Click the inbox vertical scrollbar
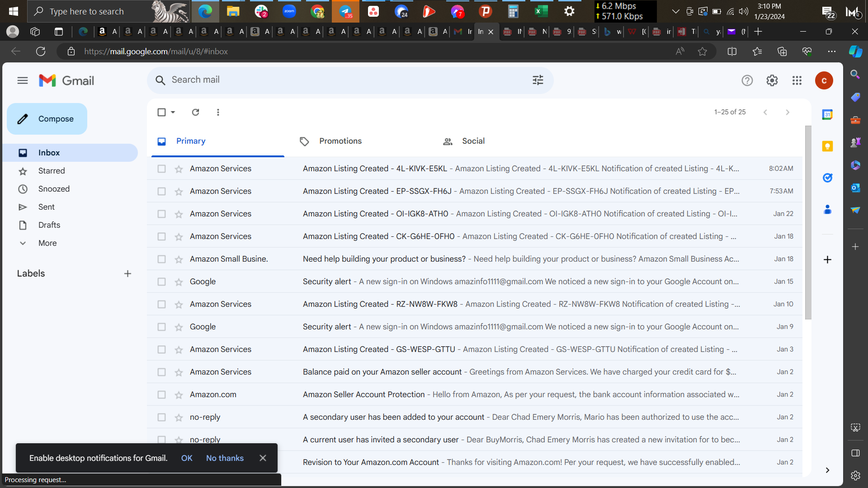Image resolution: width=868 pixels, height=488 pixels. [808, 222]
